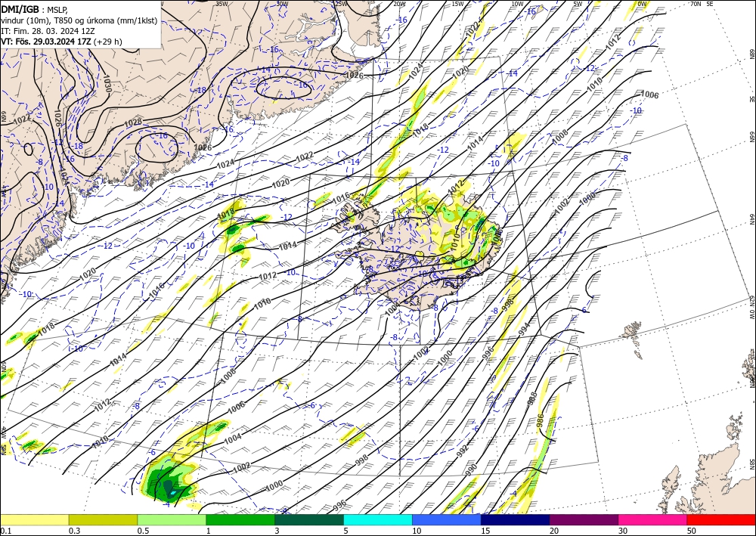Click the '1030' isobar label over Greenland
756x536 pixels.
(x=107, y=85)
